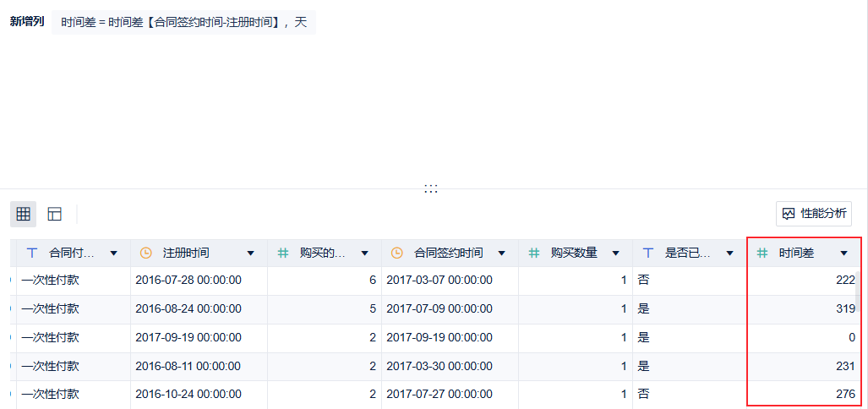Switch to the table grid view icon

24,214
